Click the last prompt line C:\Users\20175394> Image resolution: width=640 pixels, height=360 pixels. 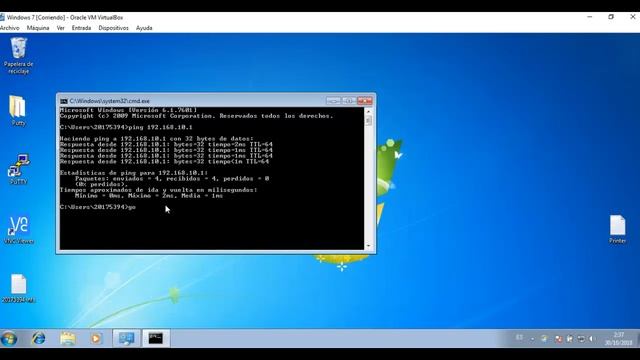pyautogui.click(x=98, y=207)
